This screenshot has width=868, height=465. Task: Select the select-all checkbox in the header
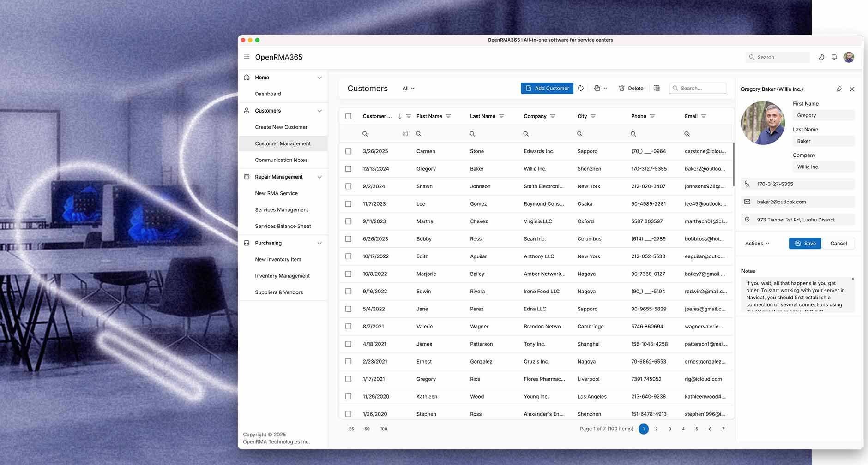click(348, 116)
